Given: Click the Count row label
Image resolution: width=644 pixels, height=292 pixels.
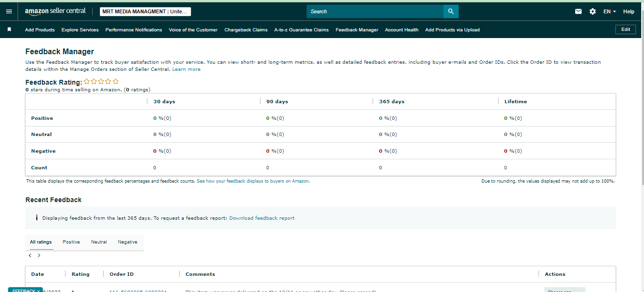Looking at the screenshot, I should point(39,168).
